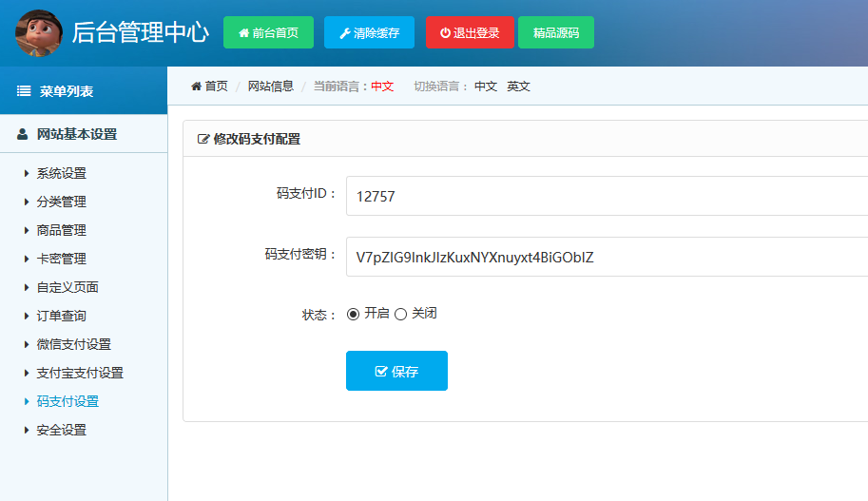The image size is (868, 501).
Task: Open 微信支付设置 in the sidebar
Action: click(x=73, y=344)
